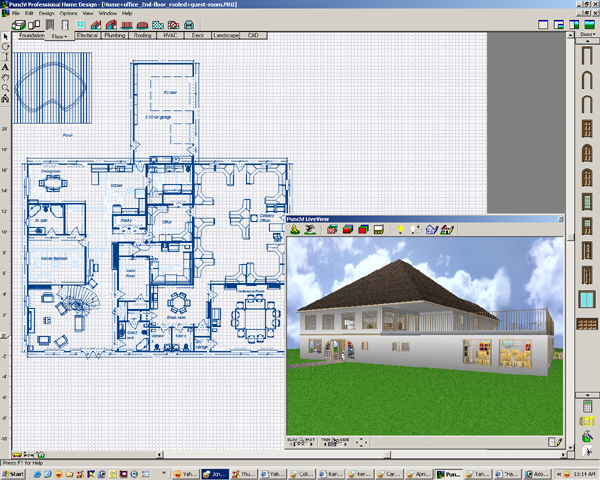This screenshot has width=600, height=480.
Task: Click the walking person icon in LiveView
Action: (295, 229)
